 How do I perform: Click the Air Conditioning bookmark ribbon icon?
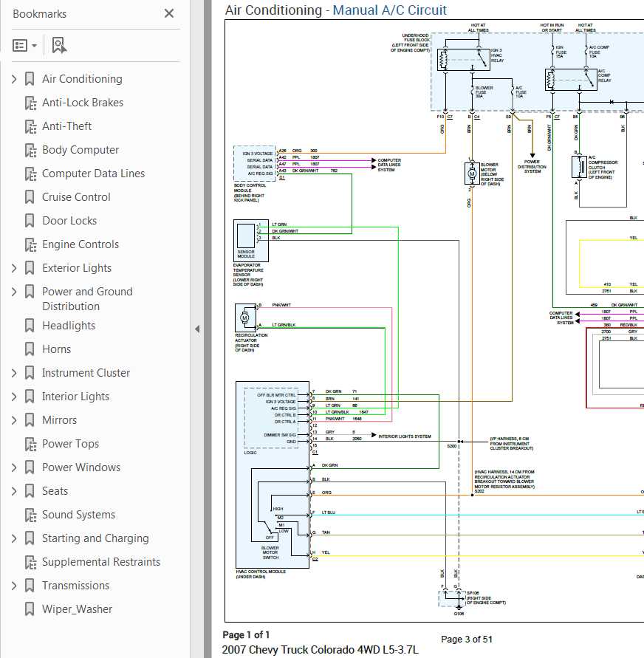(30, 79)
